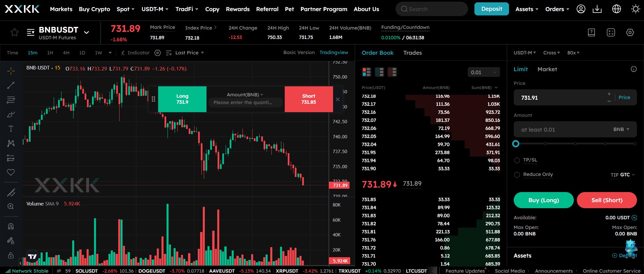Select the text annotation tool

[11, 129]
